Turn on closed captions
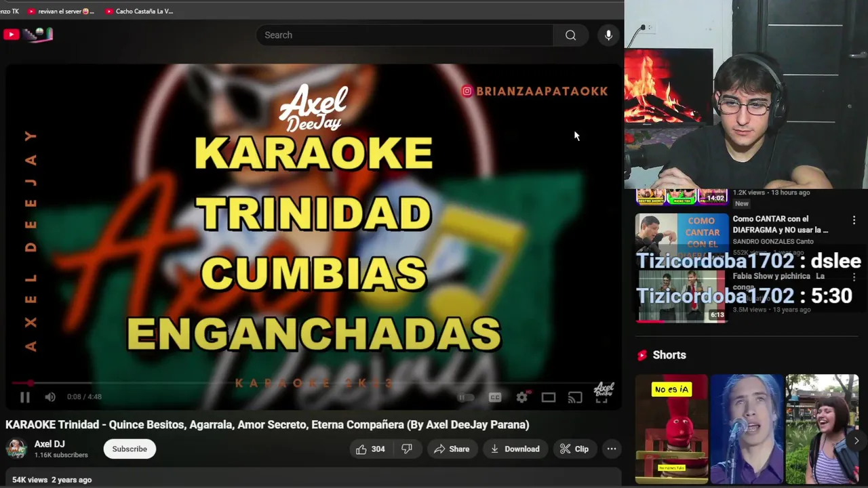 [x=495, y=398]
